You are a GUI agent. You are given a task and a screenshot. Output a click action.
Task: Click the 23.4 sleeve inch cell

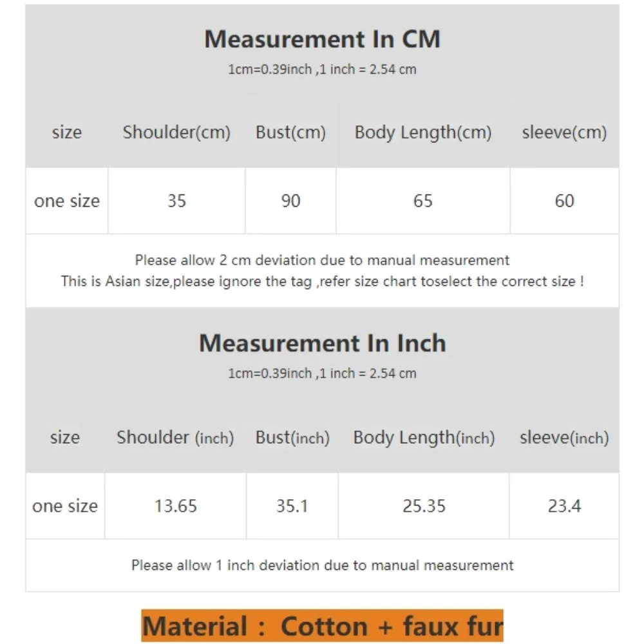pos(564,506)
